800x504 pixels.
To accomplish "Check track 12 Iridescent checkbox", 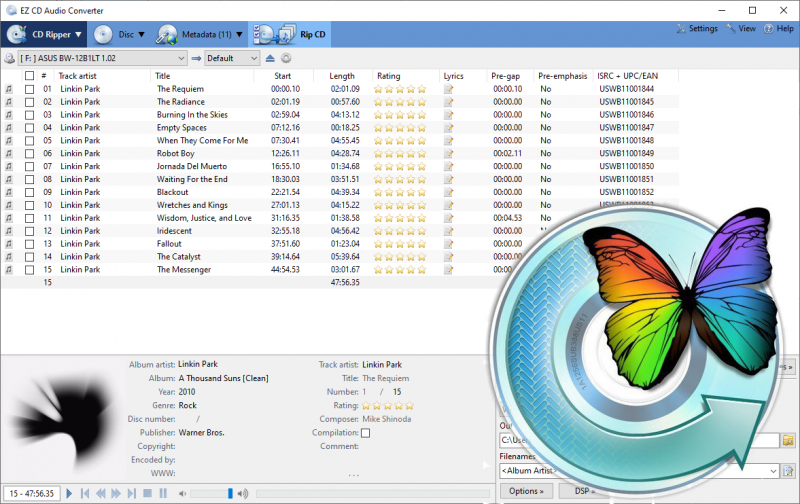I will (x=30, y=231).
